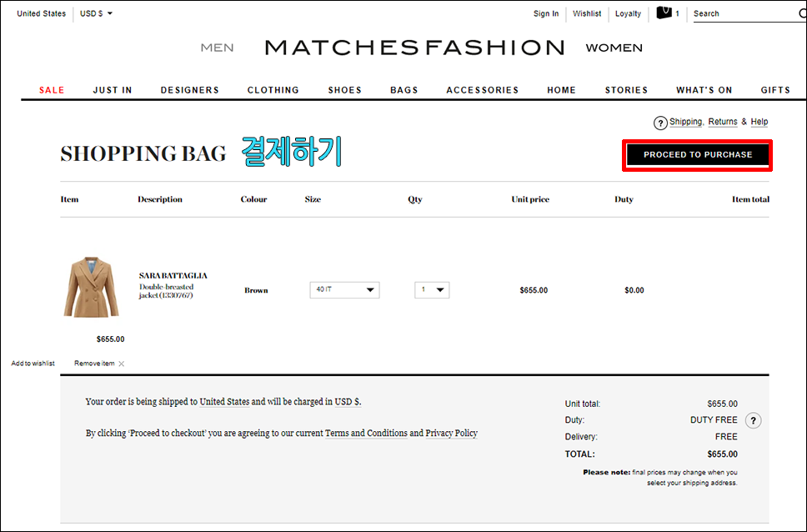Image resolution: width=807 pixels, height=532 pixels.
Task: Click the United States country selector
Action: coord(41,13)
